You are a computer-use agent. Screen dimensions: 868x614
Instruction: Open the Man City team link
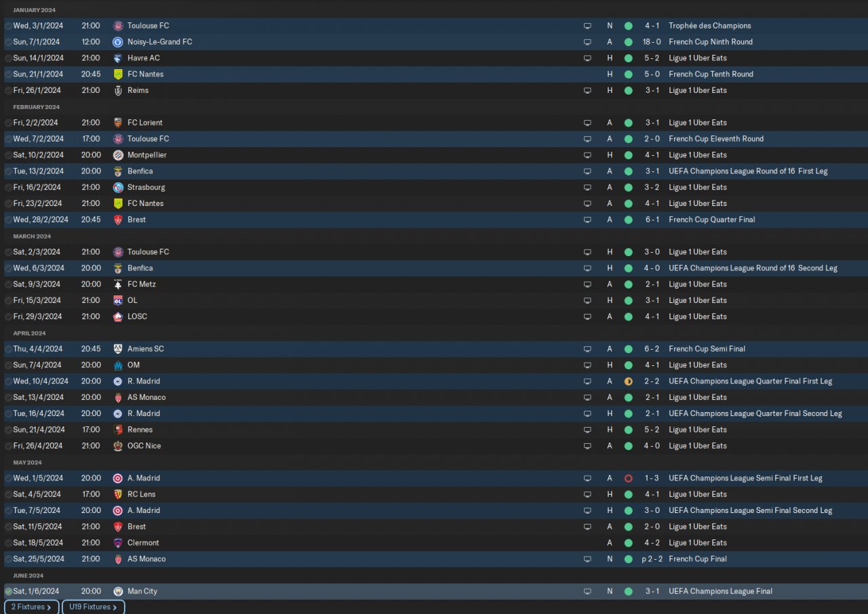tap(142, 592)
